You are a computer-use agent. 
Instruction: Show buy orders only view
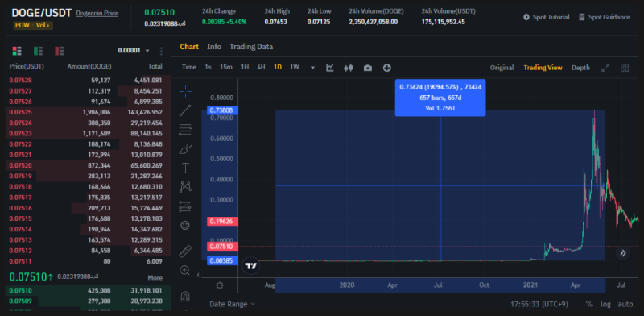pos(38,51)
